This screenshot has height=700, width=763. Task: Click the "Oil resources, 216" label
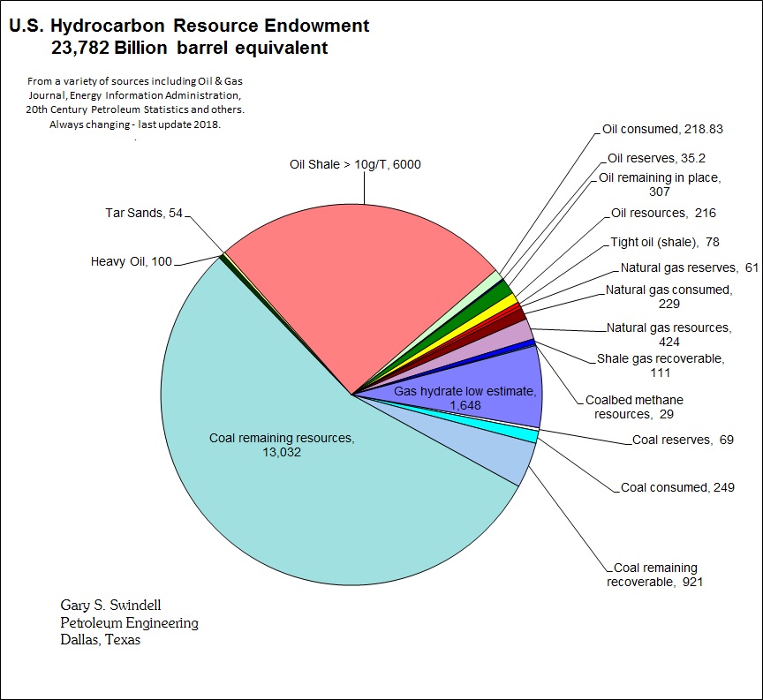663,213
